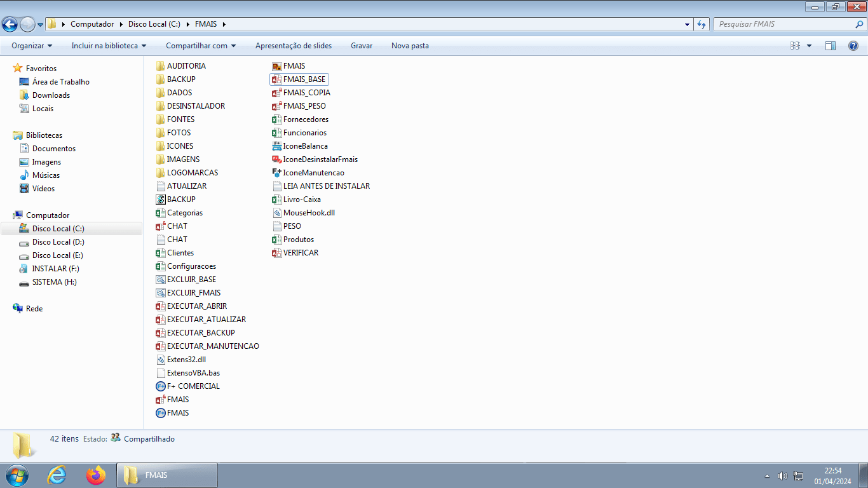Click the folder icon of AUDITORIA

pos(161,66)
